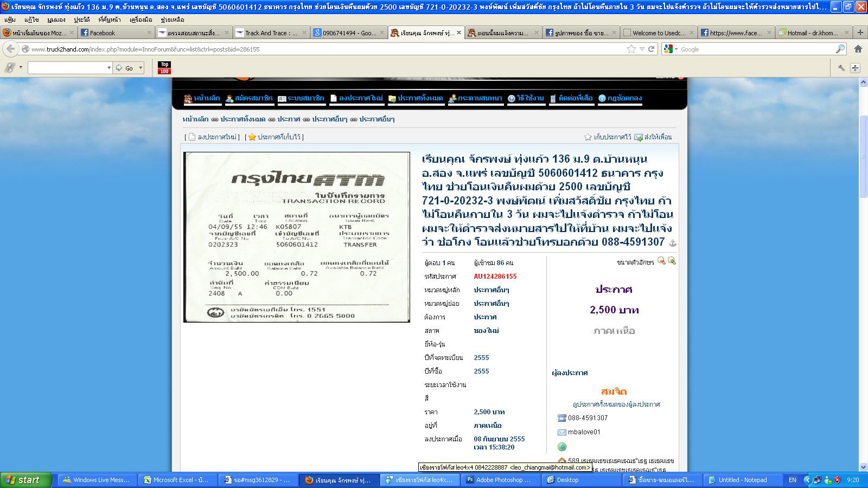Switch to Welcome to Usedc... tab

point(658,33)
